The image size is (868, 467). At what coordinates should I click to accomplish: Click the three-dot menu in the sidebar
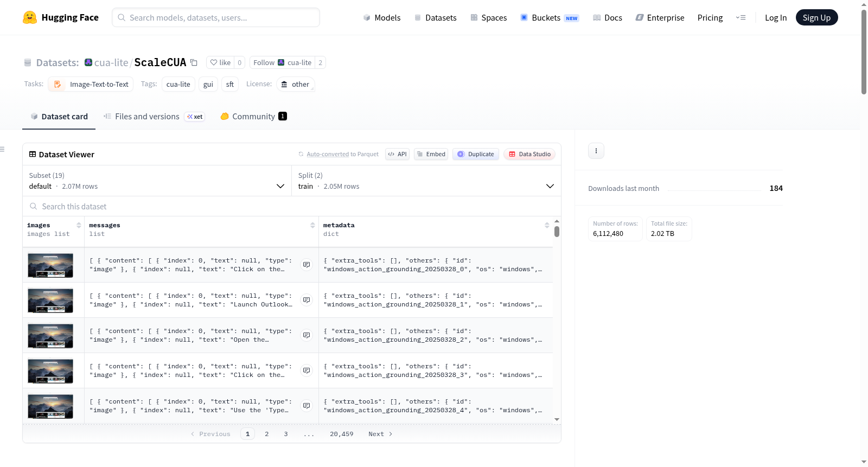[596, 151]
